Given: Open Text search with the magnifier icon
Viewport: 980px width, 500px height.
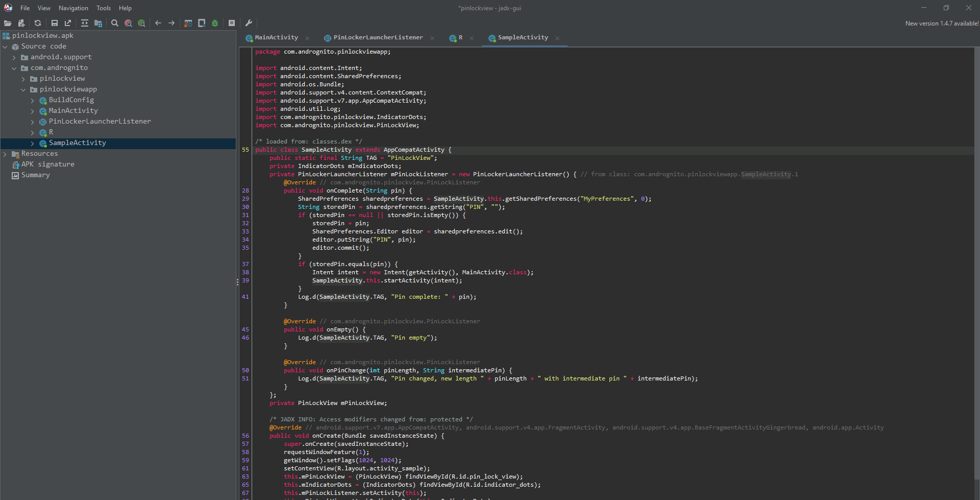Looking at the screenshot, I should pyautogui.click(x=115, y=23).
